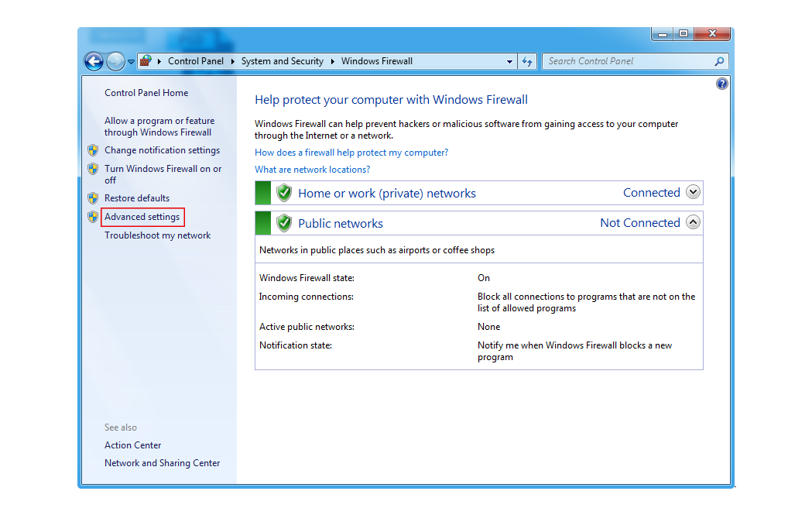Viewport: 812px width, 515px height.
Task: Expand the Home or work networks section
Action: coord(693,192)
